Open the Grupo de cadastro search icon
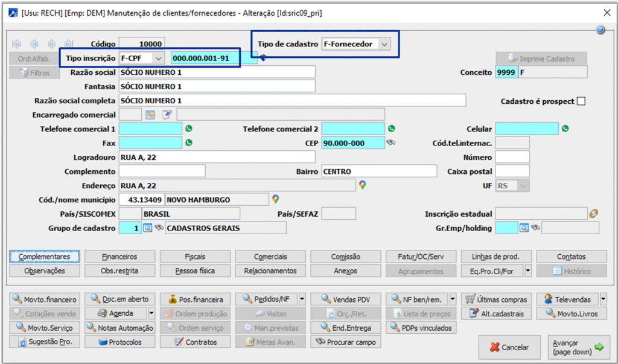The image size is (618, 364). pos(147,228)
